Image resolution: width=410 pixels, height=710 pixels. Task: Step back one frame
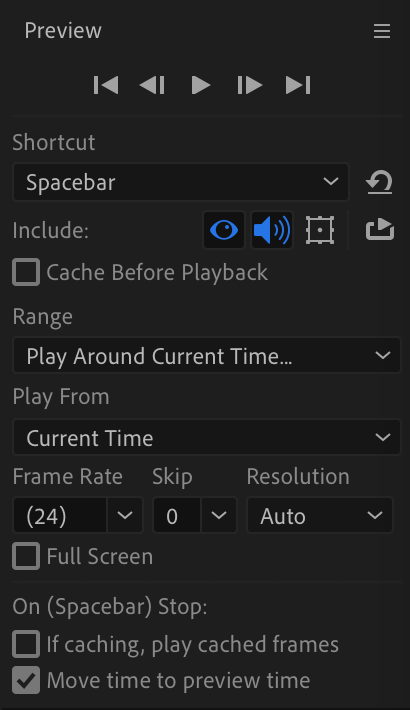152,85
